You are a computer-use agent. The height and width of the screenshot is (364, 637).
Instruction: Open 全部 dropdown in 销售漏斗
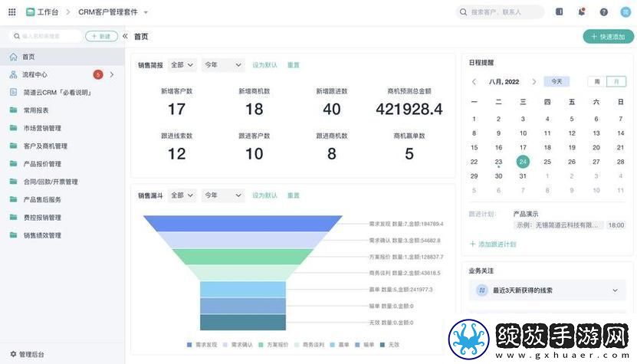coord(182,195)
